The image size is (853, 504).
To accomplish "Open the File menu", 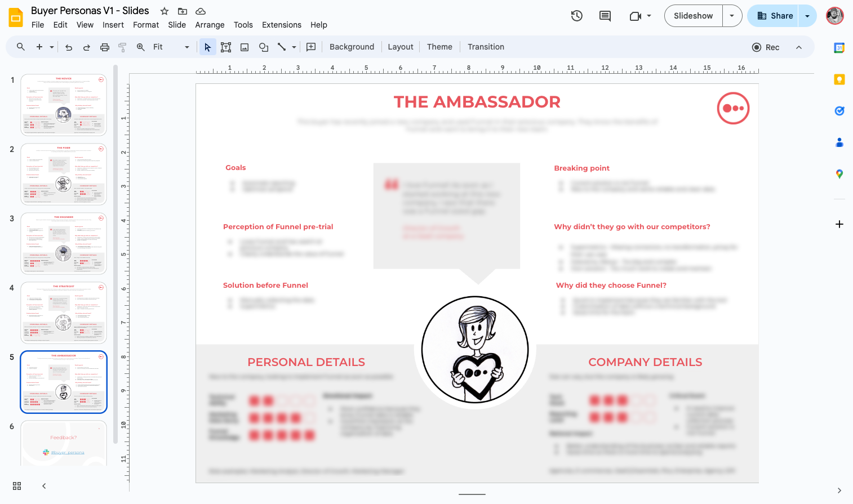I will tap(38, 25).
